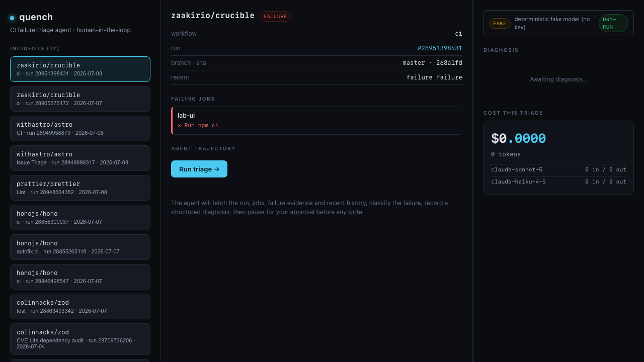Click the INCIDENTS (12) heading

35,49
